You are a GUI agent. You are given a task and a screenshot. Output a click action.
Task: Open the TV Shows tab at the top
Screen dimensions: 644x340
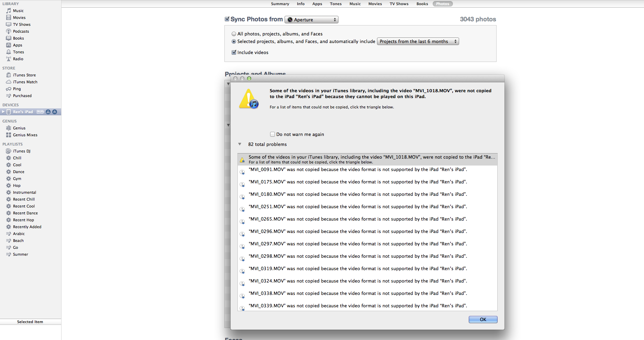399,4
